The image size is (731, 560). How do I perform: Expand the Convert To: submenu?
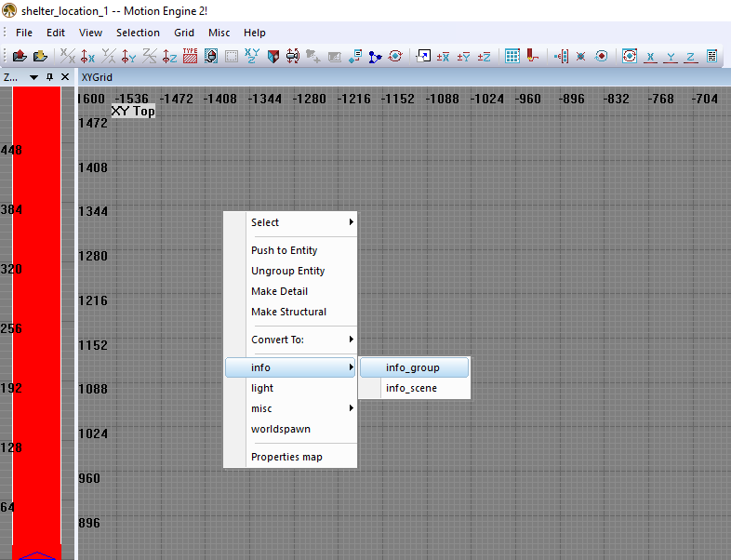(x=290, y=340)
